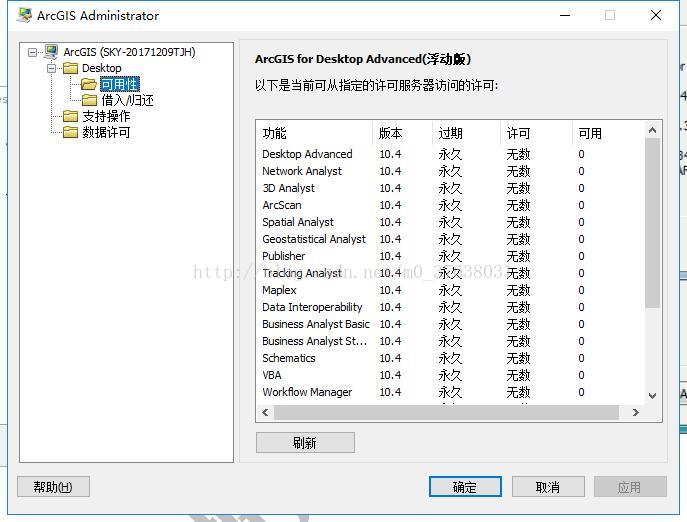Viewport: 687px width, 522px height.
Task: Click the open folder icon beside 可用性
Action: (x=89, y=84)
